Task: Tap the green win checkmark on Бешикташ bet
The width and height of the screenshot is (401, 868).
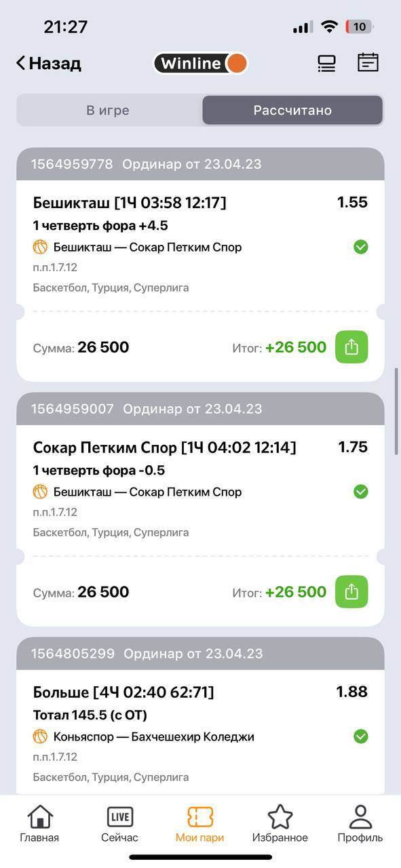Action: pos(361,247)
